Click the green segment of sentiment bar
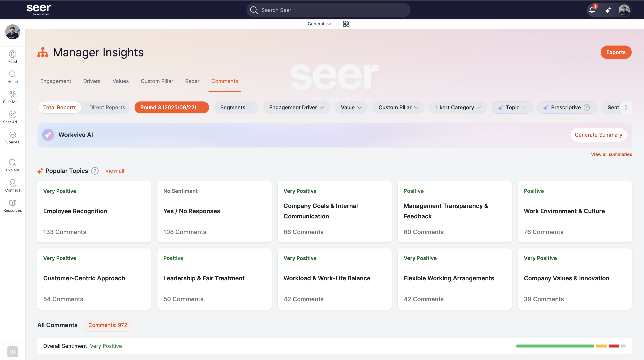Screen dimensions: 644x360 coord(555,346)
